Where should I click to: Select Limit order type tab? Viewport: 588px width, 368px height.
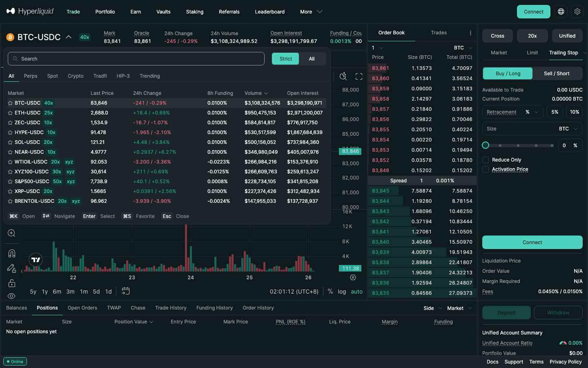[532, 53]
